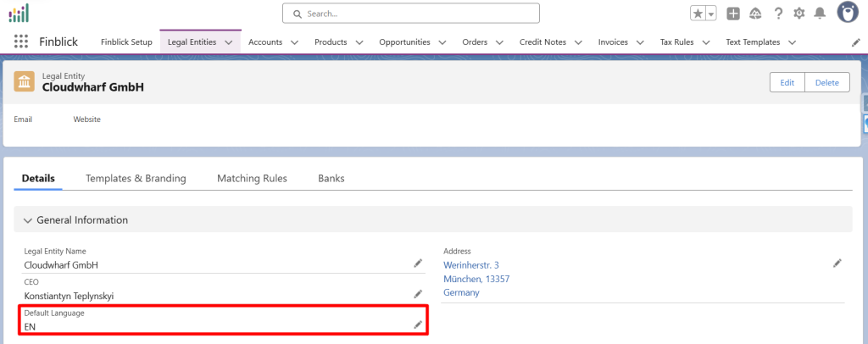Open the user profile avatar
The width and height of the screenshot is (868, 344).
pos(849,13)
